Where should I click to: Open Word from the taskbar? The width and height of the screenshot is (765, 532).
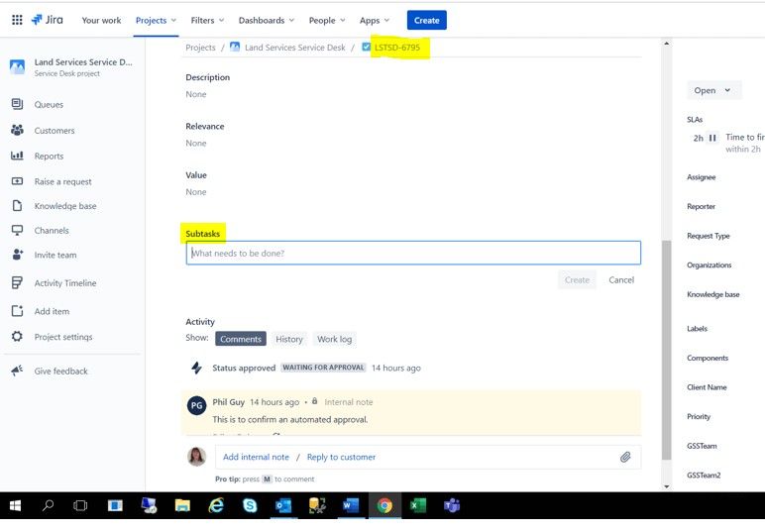351,505
